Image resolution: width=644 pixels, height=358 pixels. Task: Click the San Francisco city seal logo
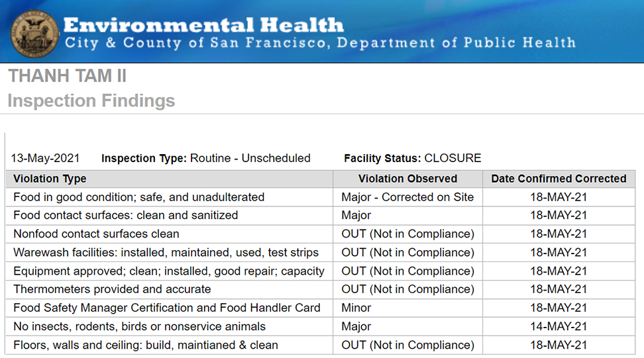pos(36,32)
